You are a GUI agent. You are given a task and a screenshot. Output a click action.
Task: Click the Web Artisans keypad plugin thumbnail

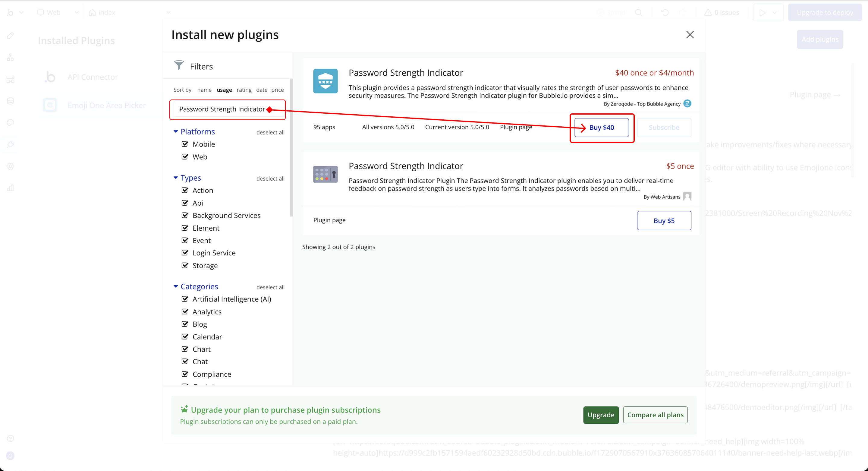(325, 174)
